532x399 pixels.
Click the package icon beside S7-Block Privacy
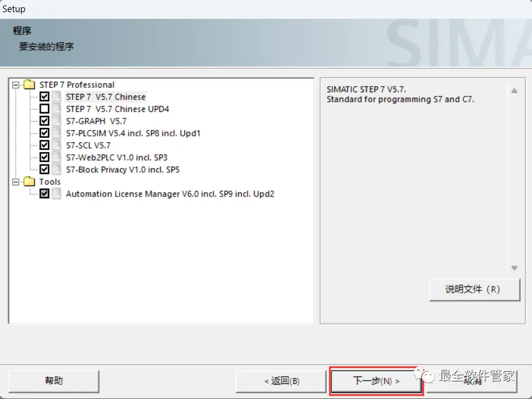tap(56, 169)
